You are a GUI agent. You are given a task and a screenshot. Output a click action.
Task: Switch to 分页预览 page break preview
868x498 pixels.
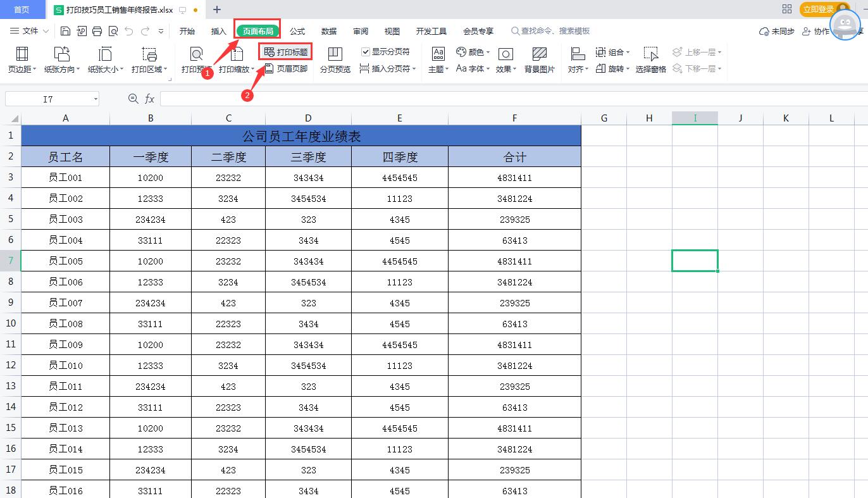[335, 60]
